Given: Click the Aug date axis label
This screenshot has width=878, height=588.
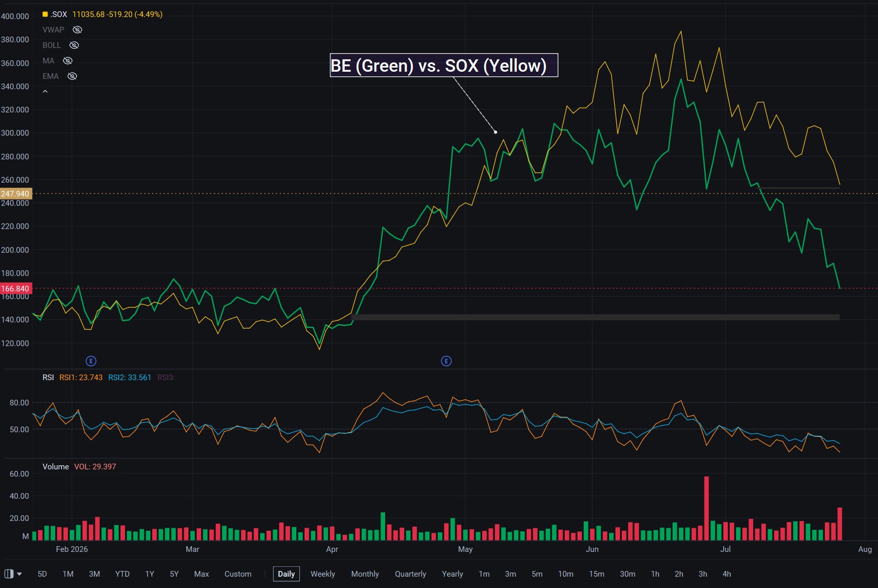Looking at the screenshot, I should pyautogui.click(x=865, y=549).
